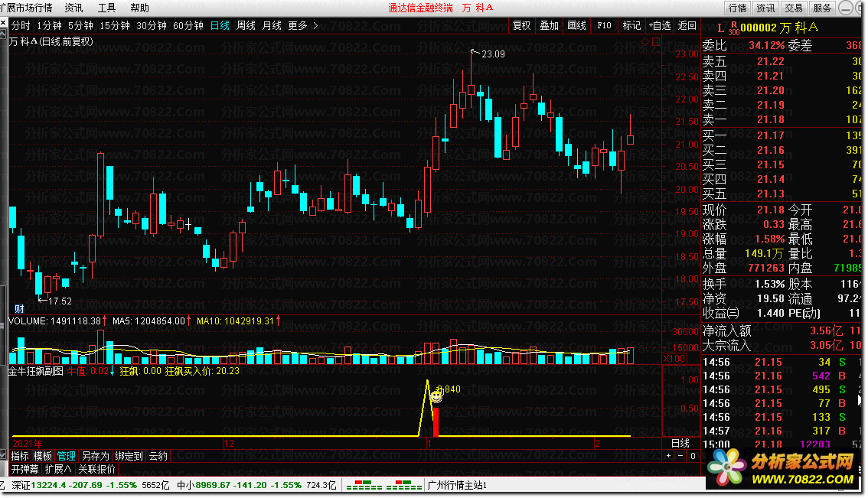Image resolution: width=868 pixels, height=498 pixels.
Task: Open the 交易 trading button
Action: click(x=794, y=8)
